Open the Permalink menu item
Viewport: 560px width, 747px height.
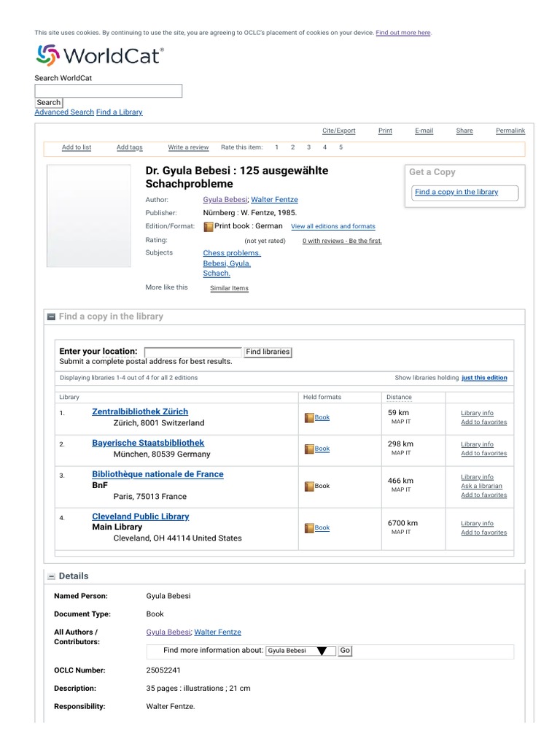[510, 131]
